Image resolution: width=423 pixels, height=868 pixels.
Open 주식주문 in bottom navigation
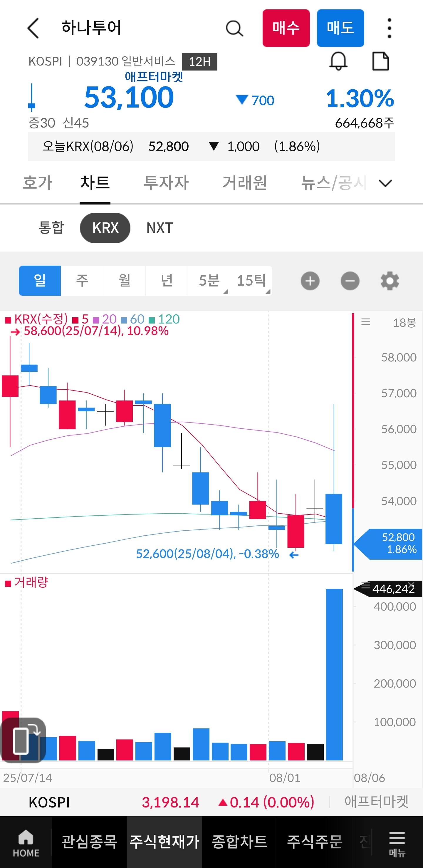click(x=315, y=842)
